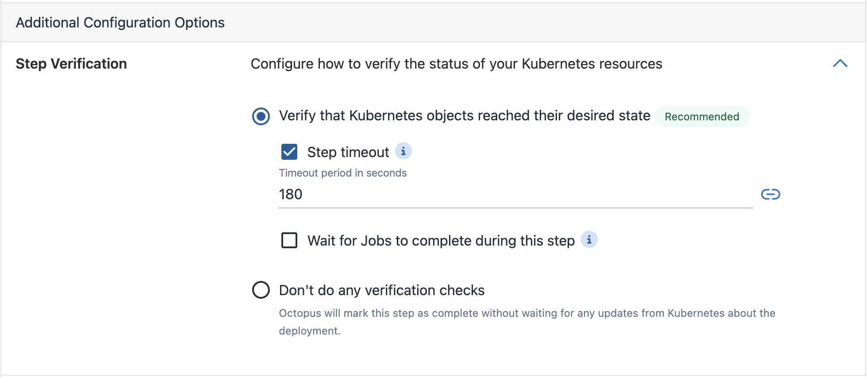
Task: Click the info tooltip icon near Step timeout checkbox
Action: (403, 151)
